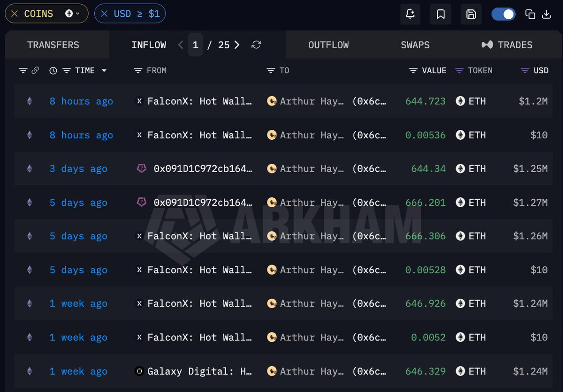The image size is (563, 392).
Task: Click the save floppy disk icon
Action: 471,14
